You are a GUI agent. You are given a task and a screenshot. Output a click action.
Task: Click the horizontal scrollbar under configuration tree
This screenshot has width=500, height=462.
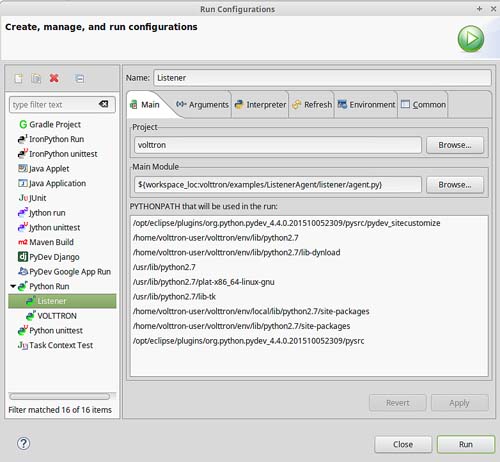[x=60, y=396]
